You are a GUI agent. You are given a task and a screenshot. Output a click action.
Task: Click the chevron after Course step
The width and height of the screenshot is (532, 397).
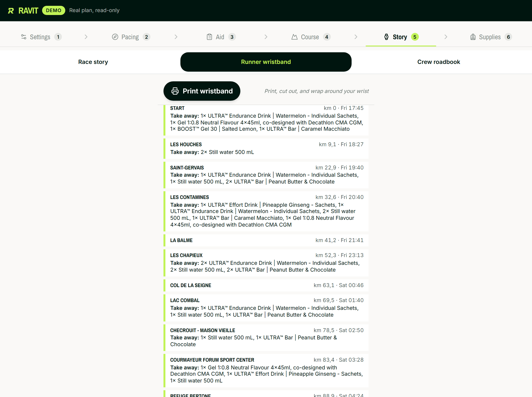356,37
